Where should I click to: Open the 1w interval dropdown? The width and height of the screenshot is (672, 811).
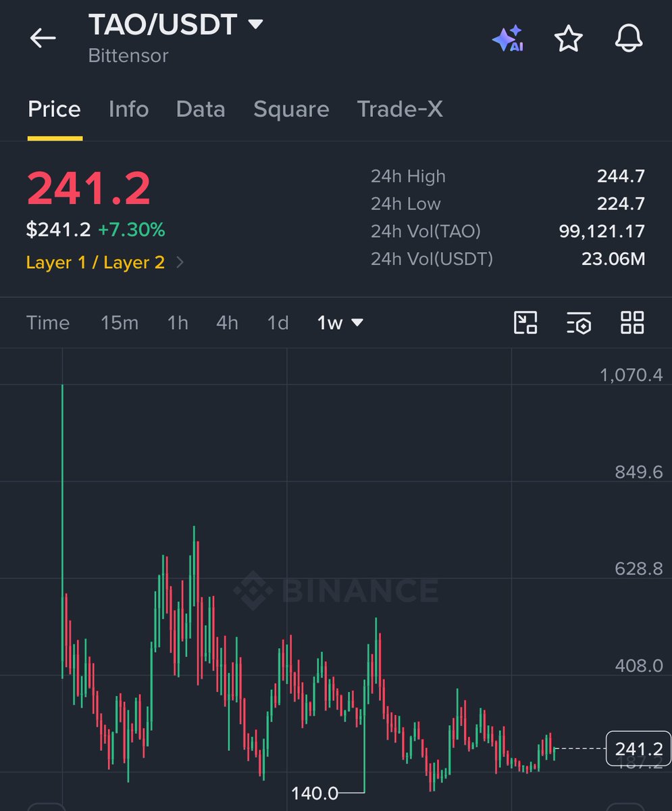coord(340,323)
